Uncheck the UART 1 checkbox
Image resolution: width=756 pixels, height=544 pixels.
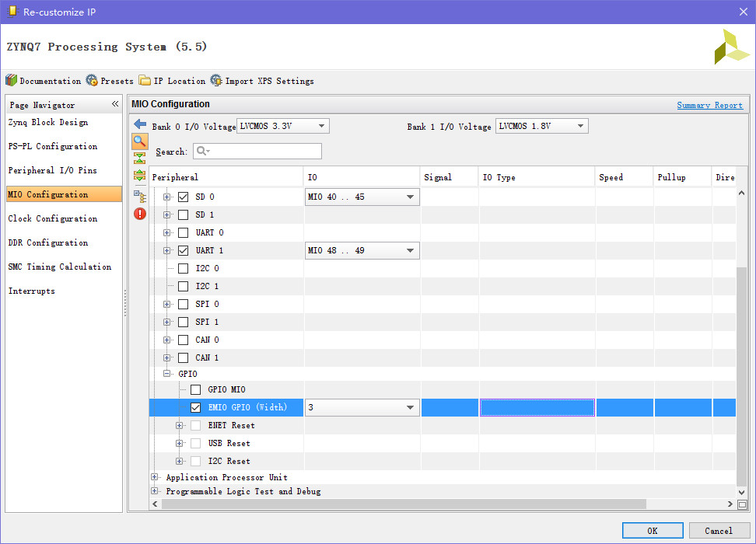184,250
